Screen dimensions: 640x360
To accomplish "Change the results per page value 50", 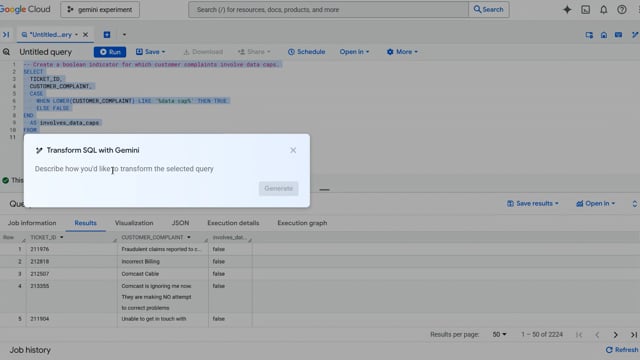I will (x=499, y=334).
